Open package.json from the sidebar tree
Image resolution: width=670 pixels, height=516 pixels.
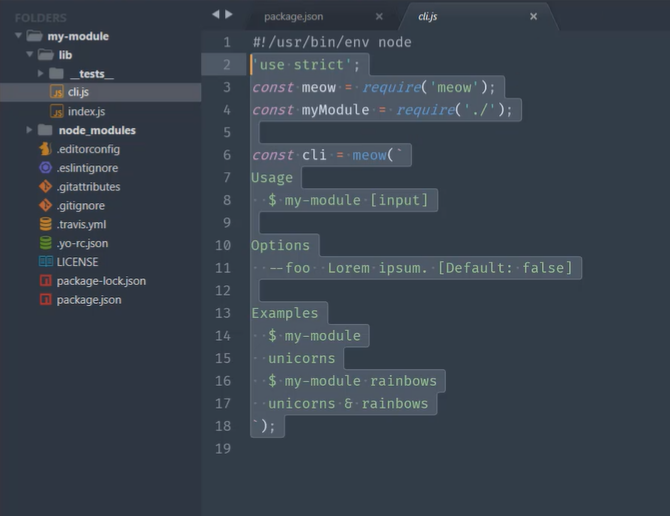pos(89,299)
